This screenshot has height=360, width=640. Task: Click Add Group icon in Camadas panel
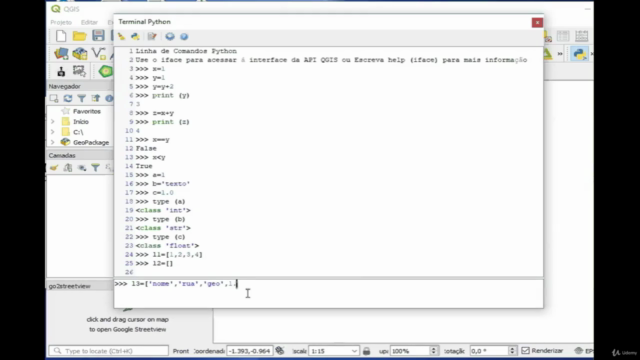click(x=68, y=168)
